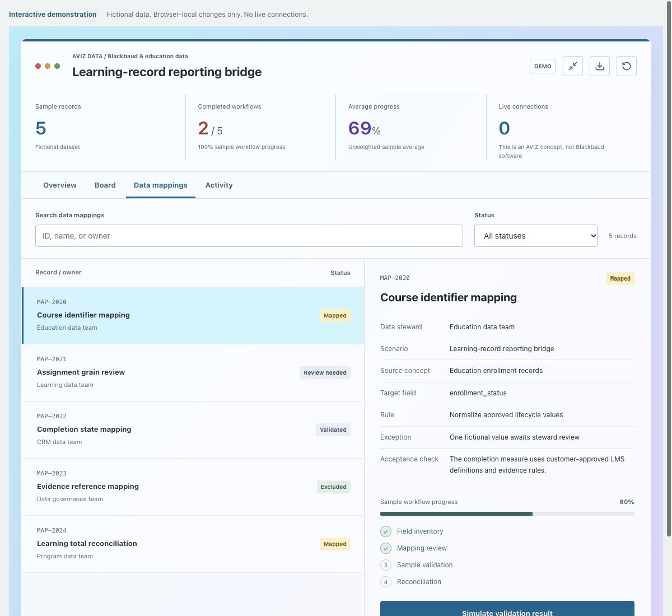Image resolution: width=672 pixels, height=616 pixels.
Task: Click the Sample workflow progress bar
Action: [507, 514]
